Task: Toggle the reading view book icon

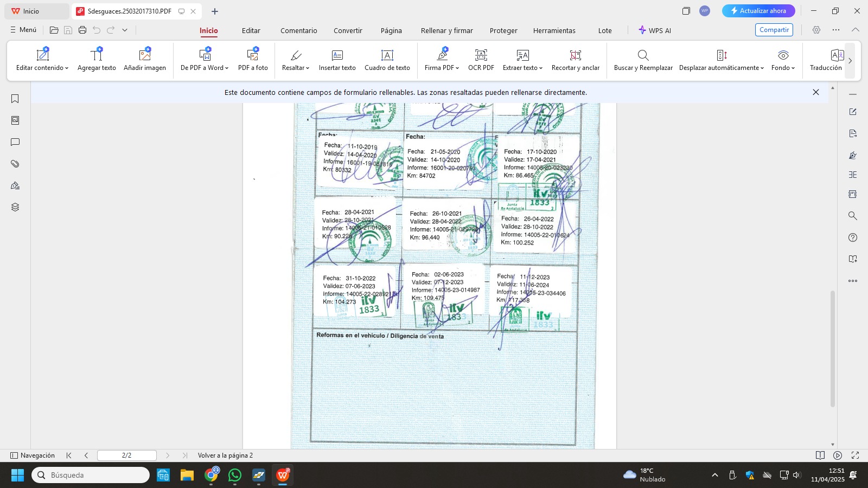Action: pyautogui.click(x=820, y=455)
